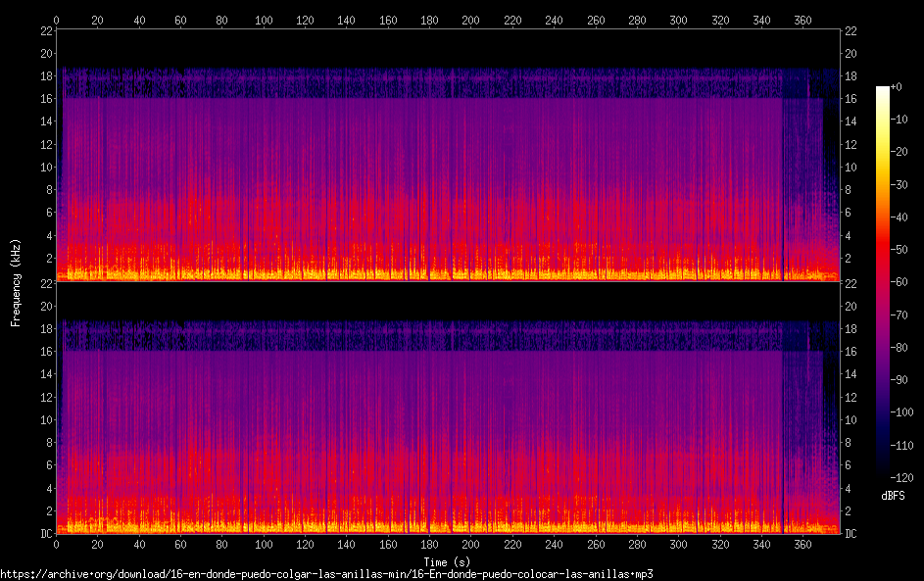This screenshot has height=581, width=924.
Task: Click the 'Frequency (kHz)' axis label
Action: coord(16,283)
